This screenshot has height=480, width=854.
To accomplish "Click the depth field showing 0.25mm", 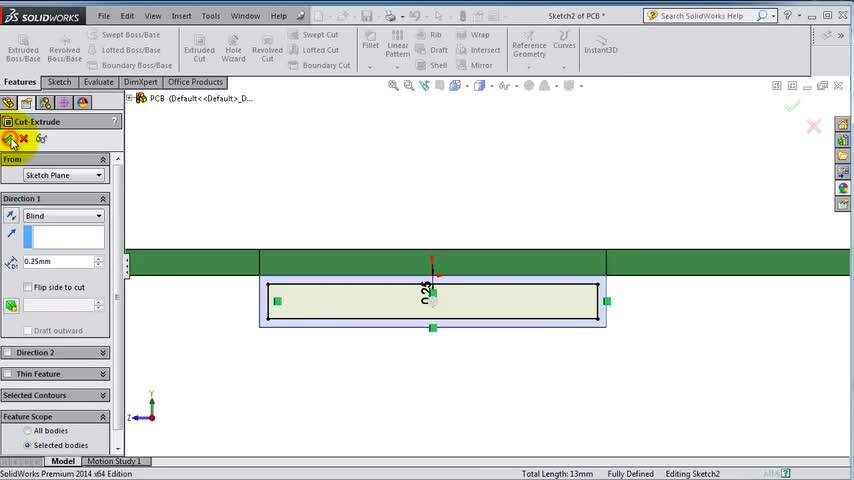I will click(x=58, y=262).
